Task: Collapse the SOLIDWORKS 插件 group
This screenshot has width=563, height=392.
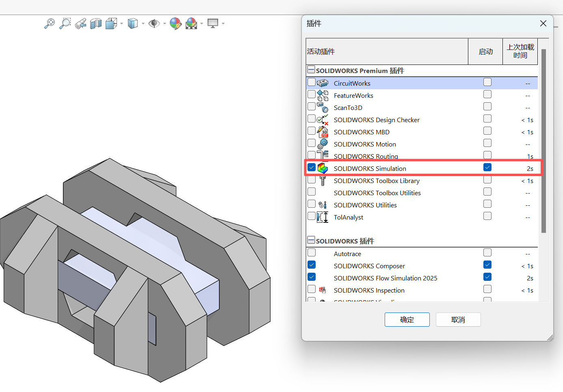Action: point(311,240)
